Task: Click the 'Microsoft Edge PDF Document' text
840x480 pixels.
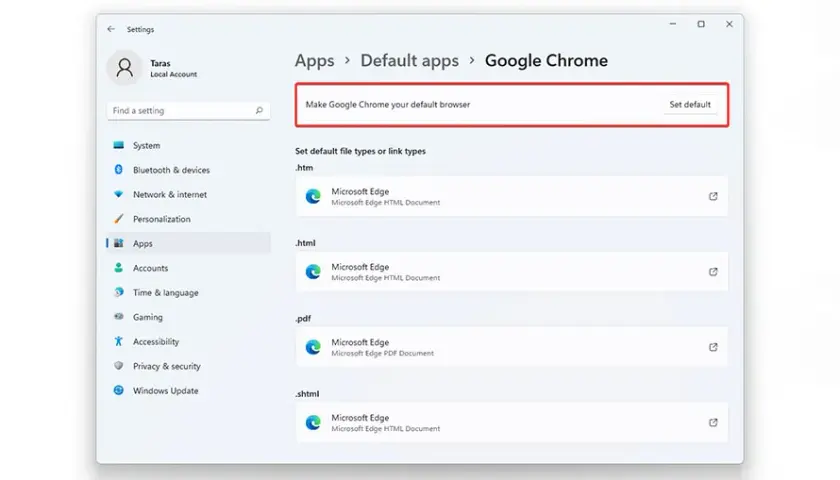Action: 382,354
